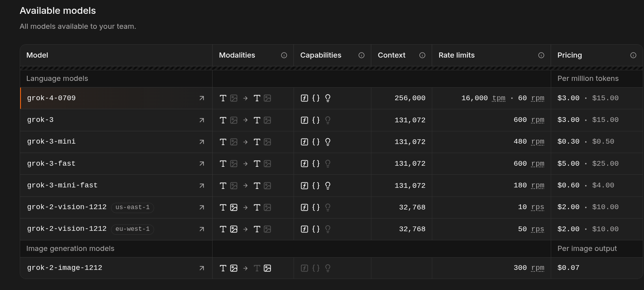Click the Capabilities column info icon
The width and height of the screenshot is (644, 290).
[362, 55]
